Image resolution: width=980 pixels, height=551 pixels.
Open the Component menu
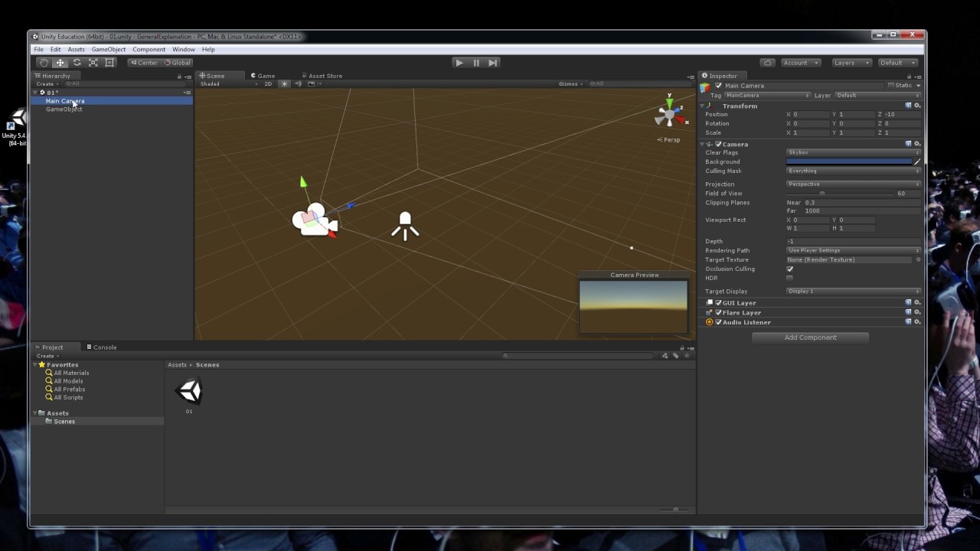click(x=149, y=49)
